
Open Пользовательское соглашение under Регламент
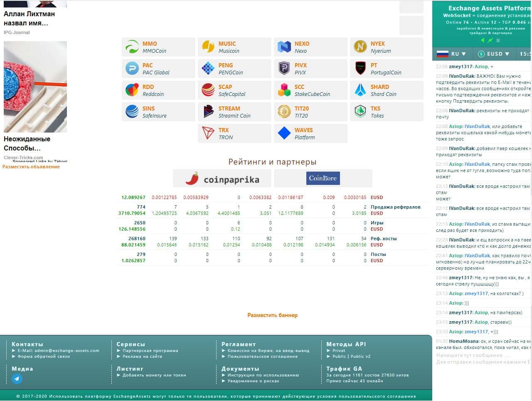click(263, 357)
